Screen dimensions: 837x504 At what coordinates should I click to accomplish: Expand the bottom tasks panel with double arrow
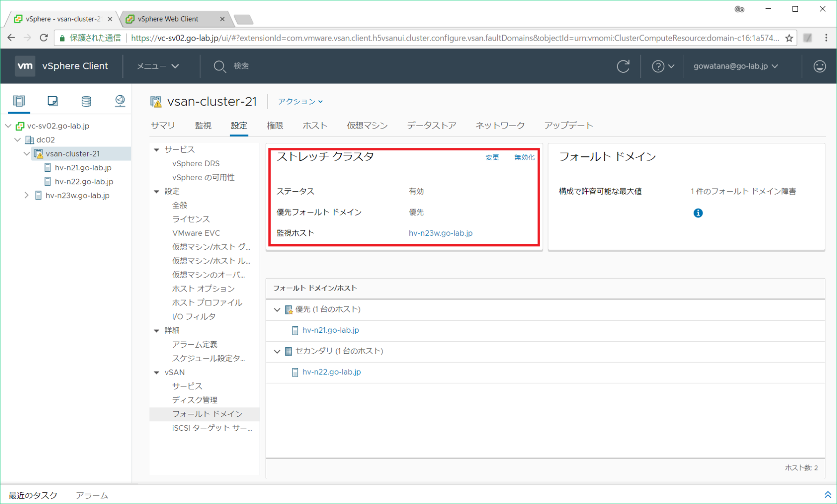tap(828, 495)
